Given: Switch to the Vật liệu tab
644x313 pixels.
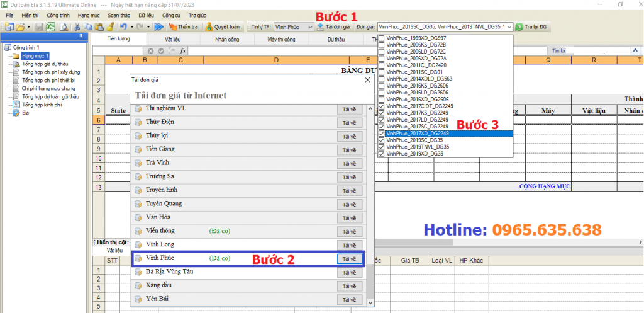Looking at the screenshot, I should click(173, 38).
